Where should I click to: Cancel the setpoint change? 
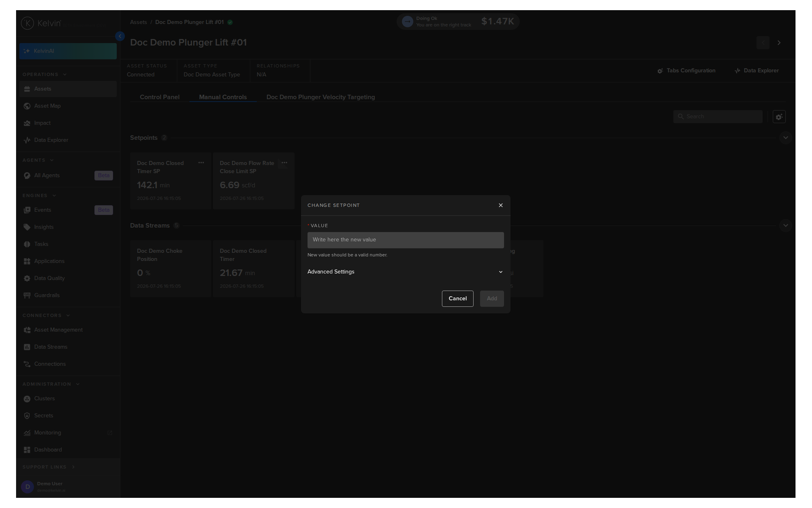tap(458, 299)
